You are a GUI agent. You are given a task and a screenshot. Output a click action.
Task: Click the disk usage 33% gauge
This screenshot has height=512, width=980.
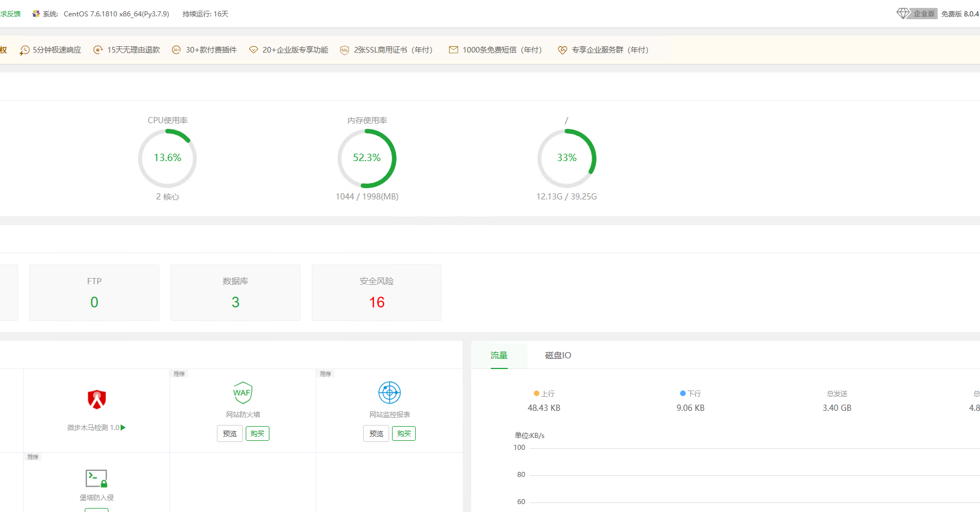(x=567, y=158)
